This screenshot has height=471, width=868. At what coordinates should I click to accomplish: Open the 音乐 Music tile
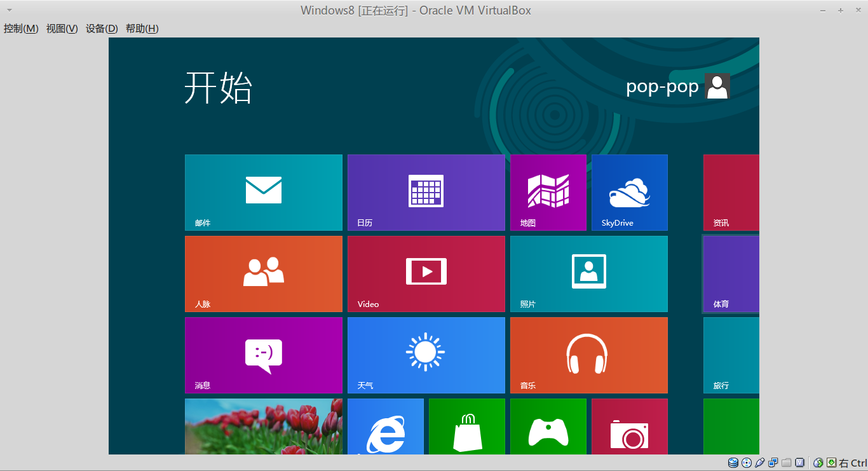[x=589, y=355]
